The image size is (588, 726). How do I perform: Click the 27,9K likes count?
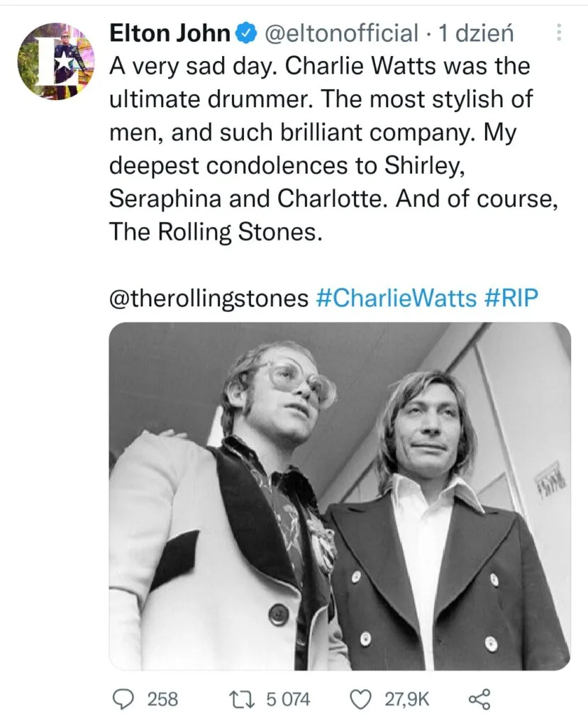pos(407,699)
